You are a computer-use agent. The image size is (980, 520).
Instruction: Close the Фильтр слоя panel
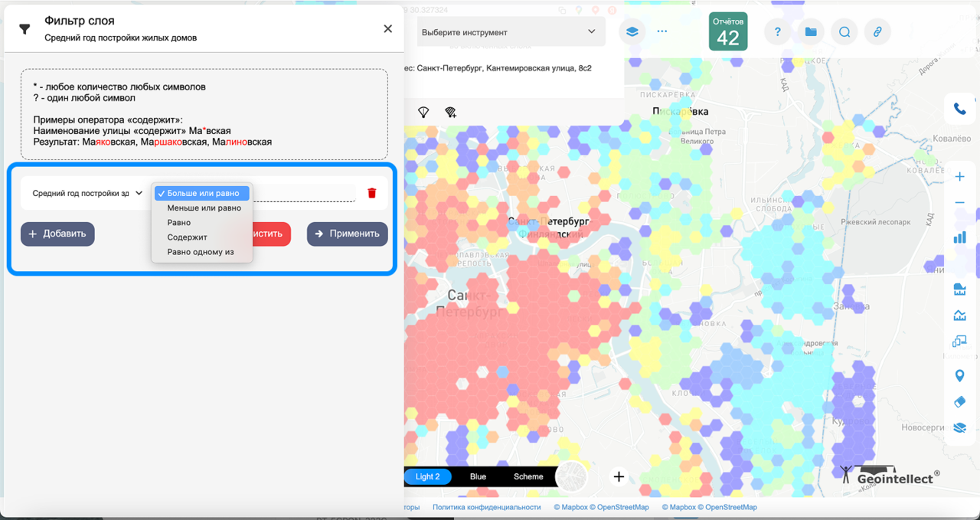387,28
